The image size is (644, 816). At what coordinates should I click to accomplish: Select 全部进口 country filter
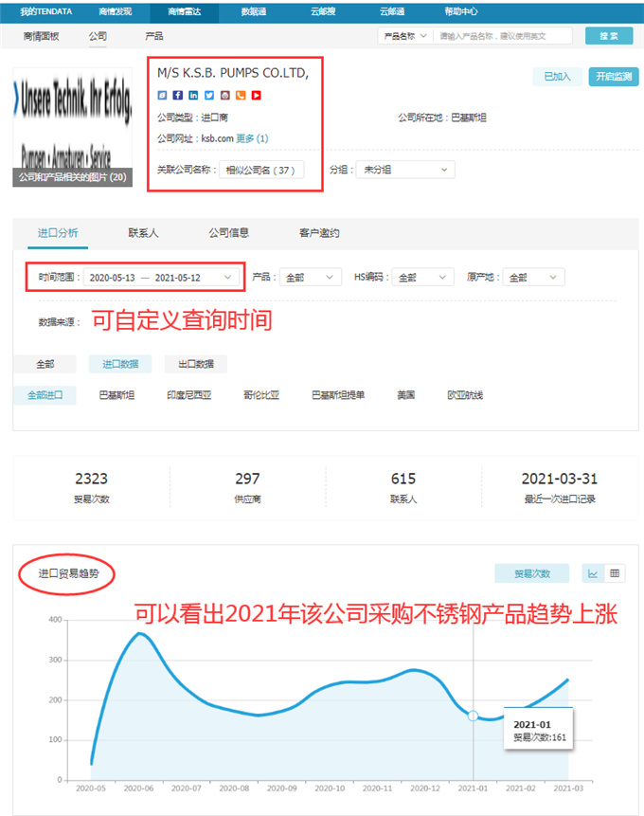click(x=45, y=395)
